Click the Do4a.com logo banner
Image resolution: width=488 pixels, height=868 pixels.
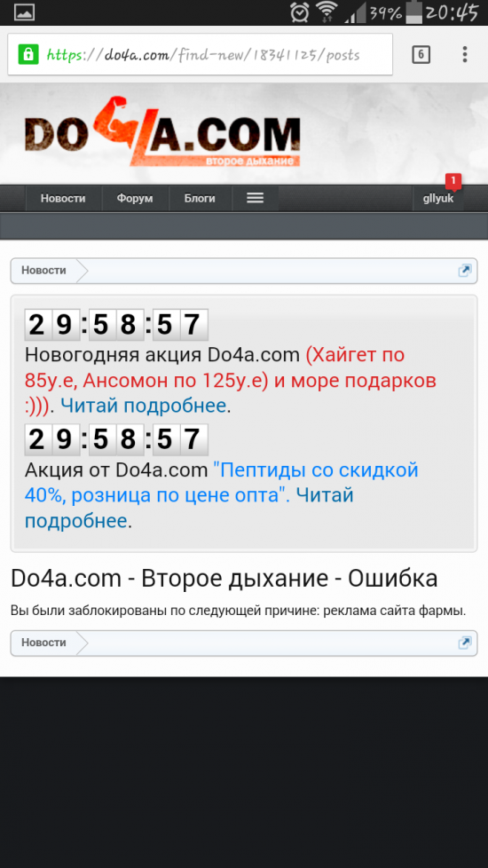pyautogui.click(x=162, y=133)
